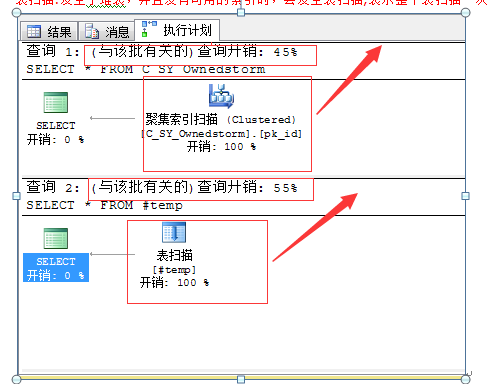
Task: Click the [#temp] object name
Action: [174, 269]
